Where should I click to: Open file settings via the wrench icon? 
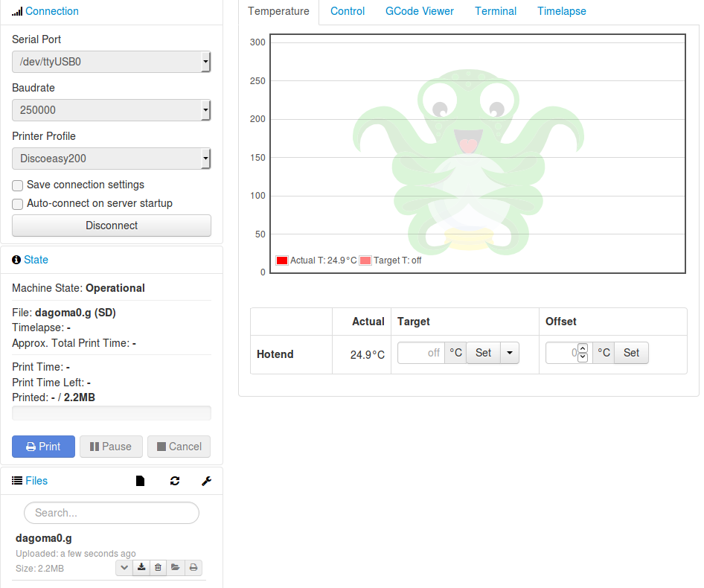pyautogui.click(x=206, y=481)
